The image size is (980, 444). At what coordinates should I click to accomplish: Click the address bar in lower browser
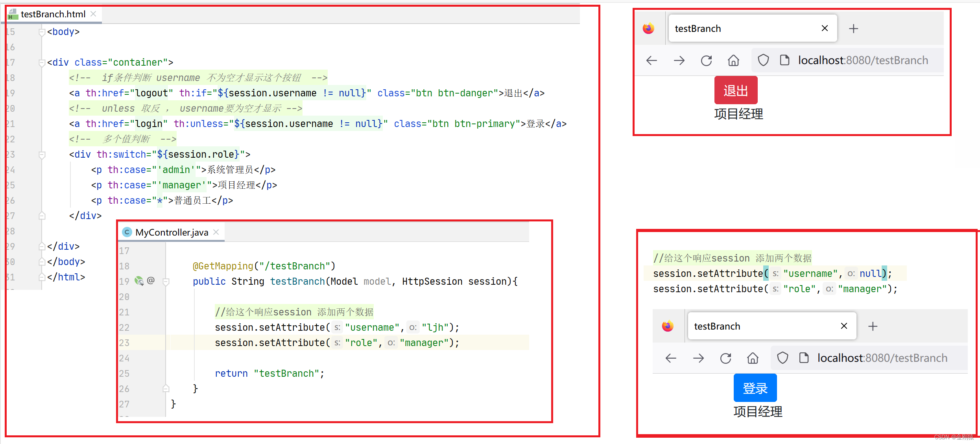click(x=869, y=358)
